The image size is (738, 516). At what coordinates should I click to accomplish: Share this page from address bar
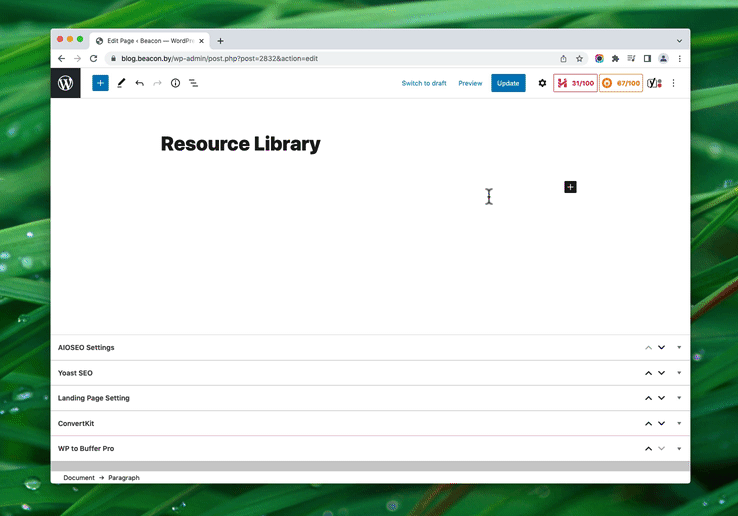[563, 58]
